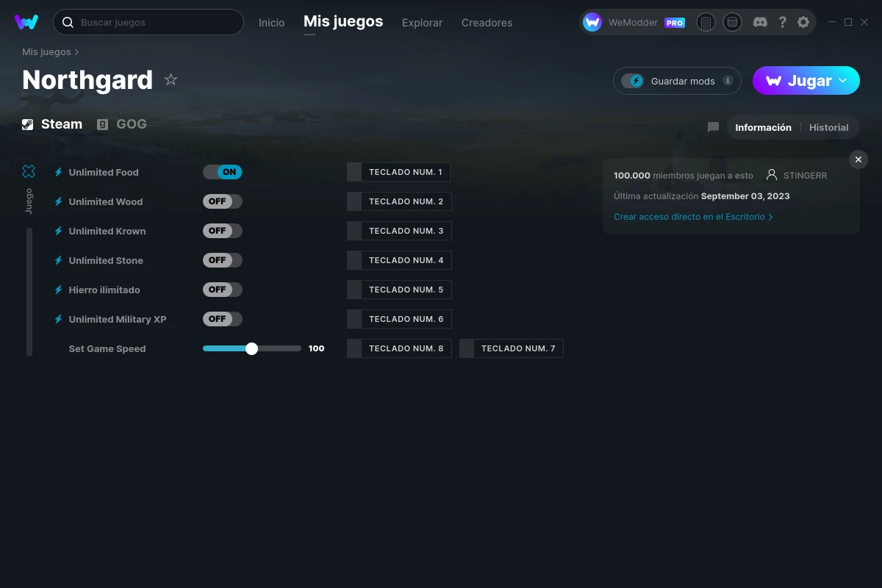This screenshot has width=882, height=588.
Task: Click hotkey TECLADO NUM. 7 button
Action: [x=512, y=348]
